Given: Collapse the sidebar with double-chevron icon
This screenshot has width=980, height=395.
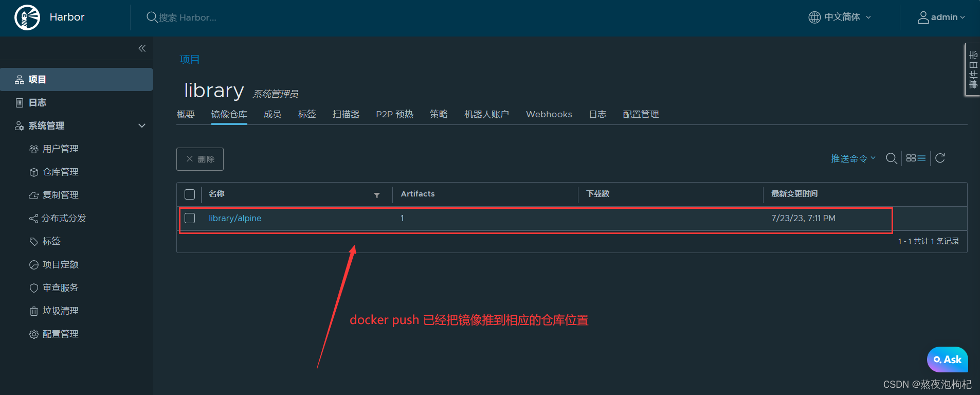Looking at the screenshot, I should pos(142,48).
